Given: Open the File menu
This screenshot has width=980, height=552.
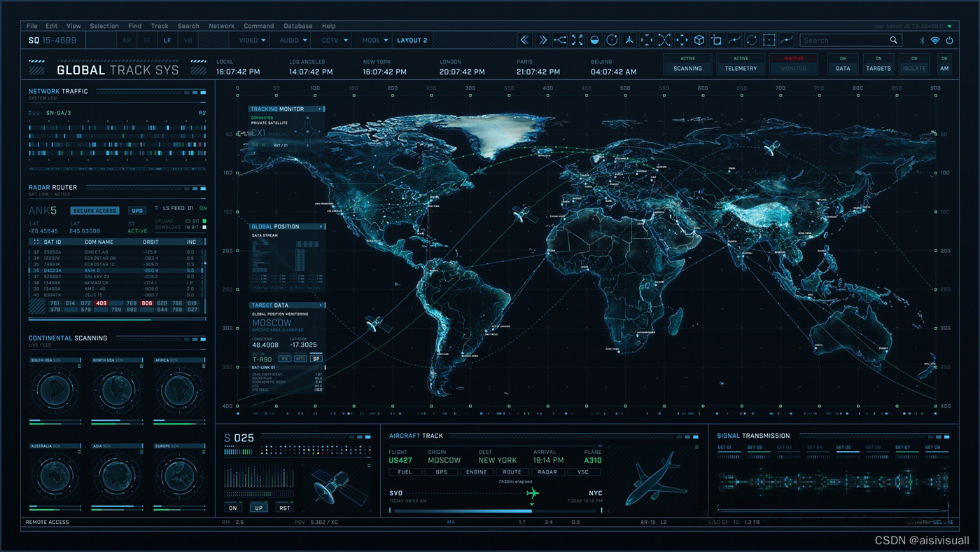Looking at the screenshot, I should click(32, 26).
